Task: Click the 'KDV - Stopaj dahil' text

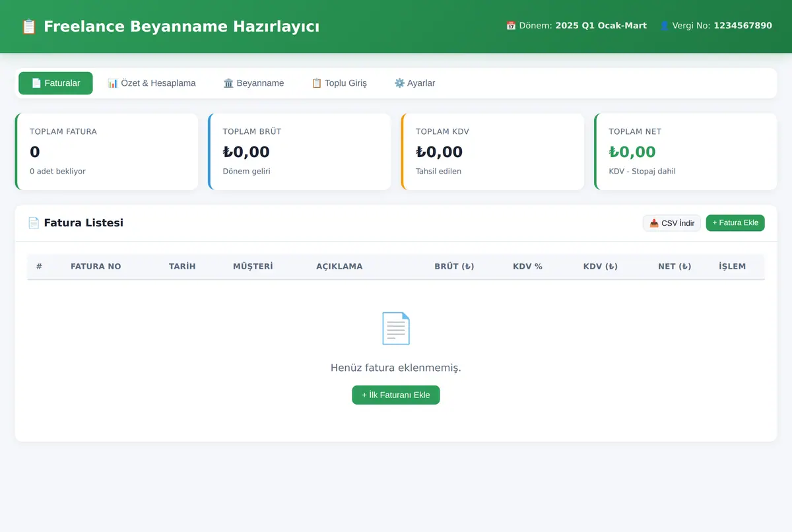Action: tap(642, 171)
